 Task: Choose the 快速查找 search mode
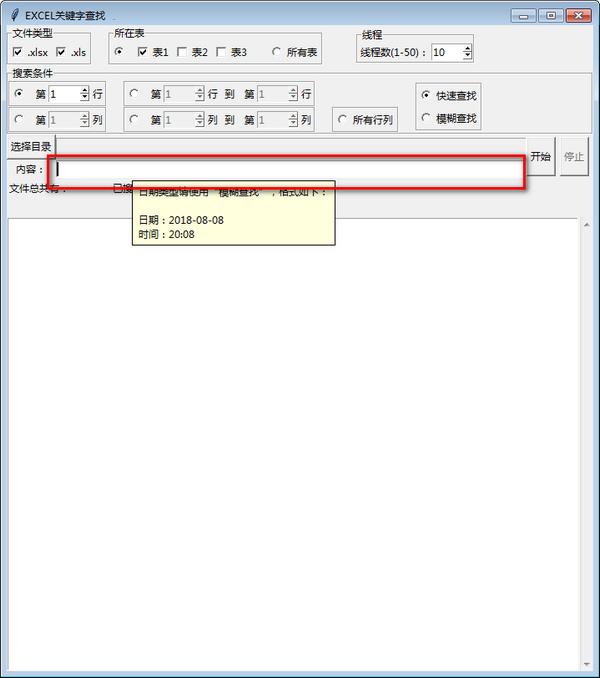(x=426, y=95)
